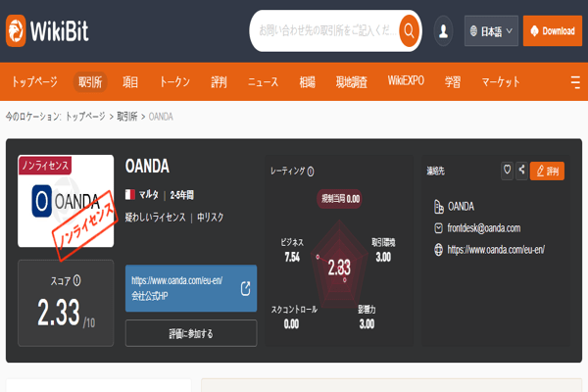The height and width of the screenshot is (392, 588).
Task: Open the 評判 nav menu item
Action: tap(219, 81)
